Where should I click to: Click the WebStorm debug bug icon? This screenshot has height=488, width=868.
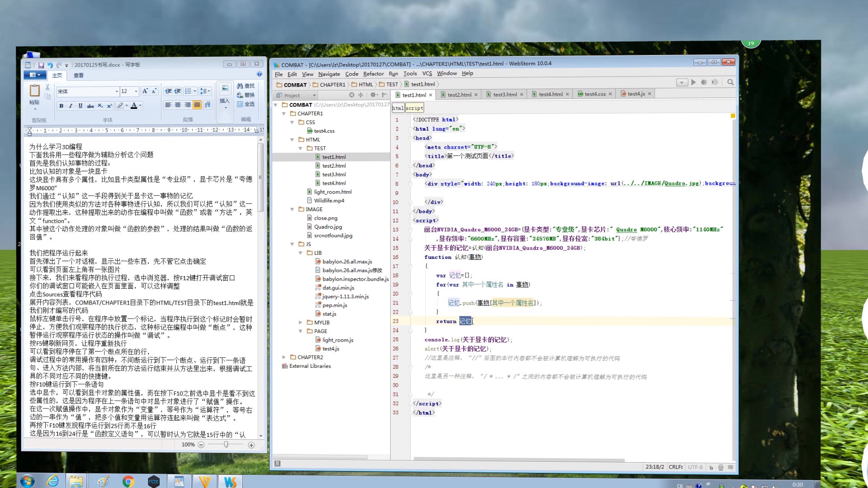click(704, 82)
